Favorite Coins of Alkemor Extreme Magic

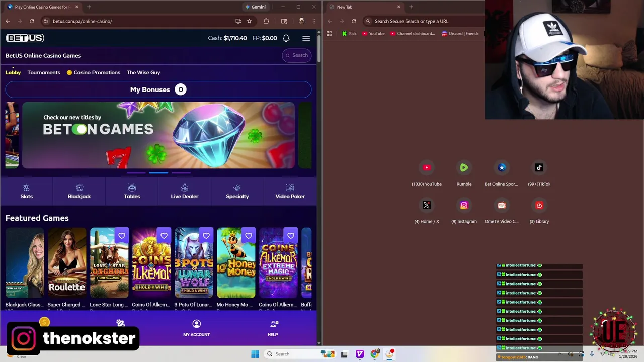coord(291,236)
